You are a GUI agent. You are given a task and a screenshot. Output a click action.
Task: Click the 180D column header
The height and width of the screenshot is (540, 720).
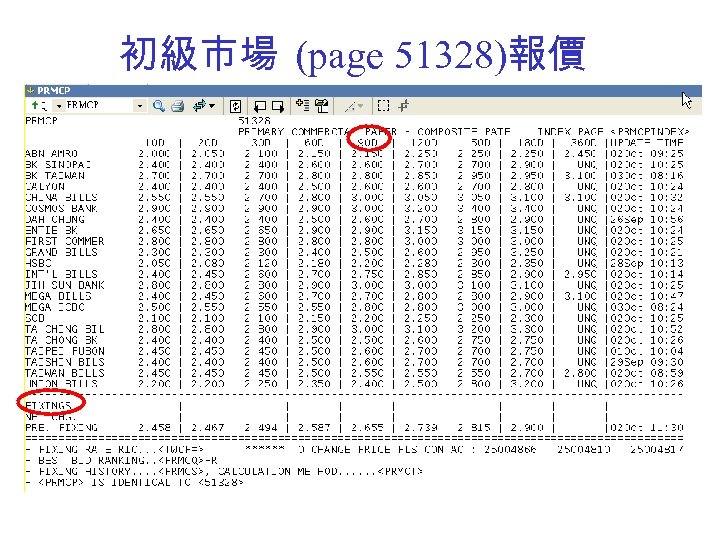530,142
